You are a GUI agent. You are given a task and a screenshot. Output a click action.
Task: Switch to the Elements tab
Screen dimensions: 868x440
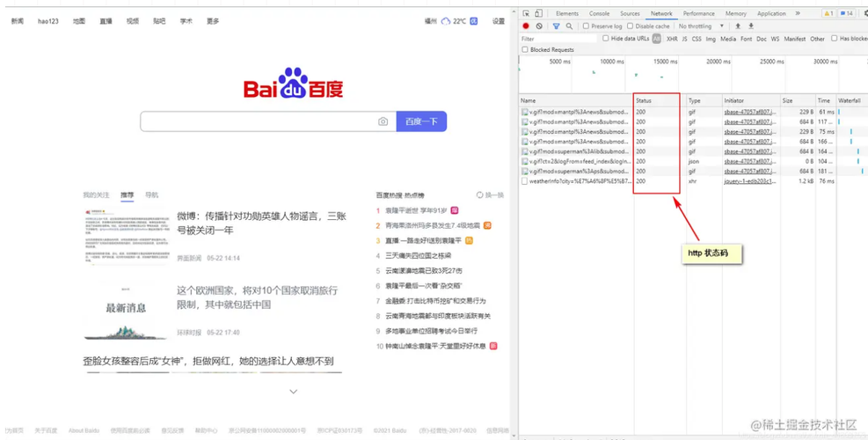567,13
